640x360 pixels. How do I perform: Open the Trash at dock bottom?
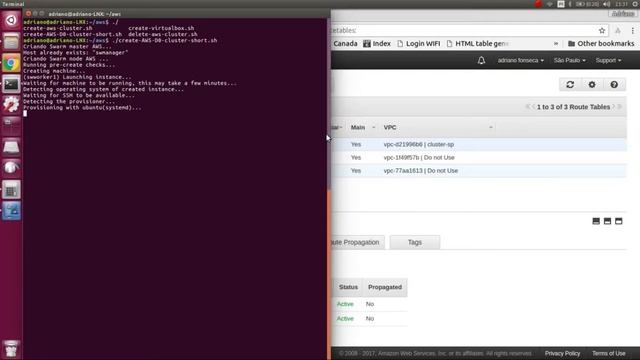pyautogui.click(x=11, y=349)
